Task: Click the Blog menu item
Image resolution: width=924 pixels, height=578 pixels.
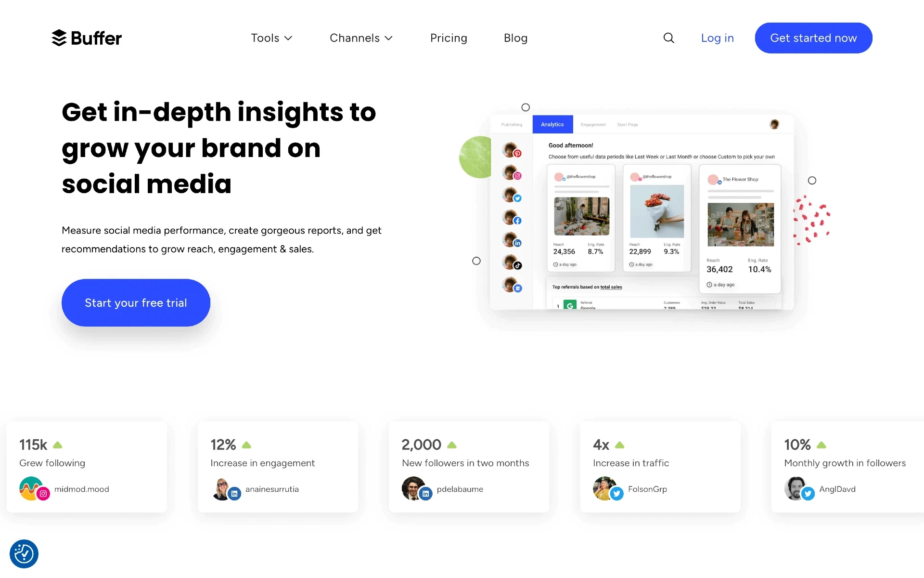Action: pyautogui.click(x=515, y=38)
